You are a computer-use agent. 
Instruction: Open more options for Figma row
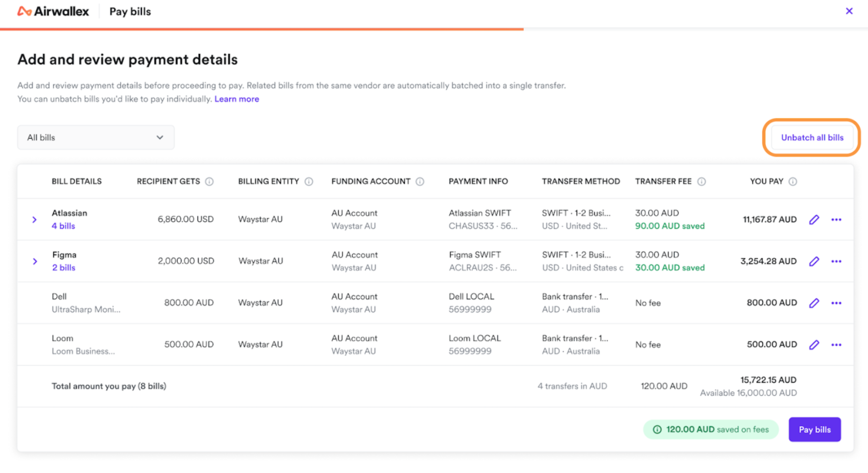pyautogui.click(x=836, y=261)
